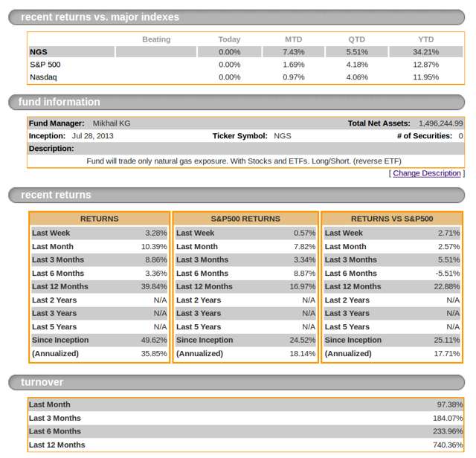Click Returns vs S&P500 Last 12 Months 22.88%
The width and height of the screenshot is (476, 458).
point(446,286)
